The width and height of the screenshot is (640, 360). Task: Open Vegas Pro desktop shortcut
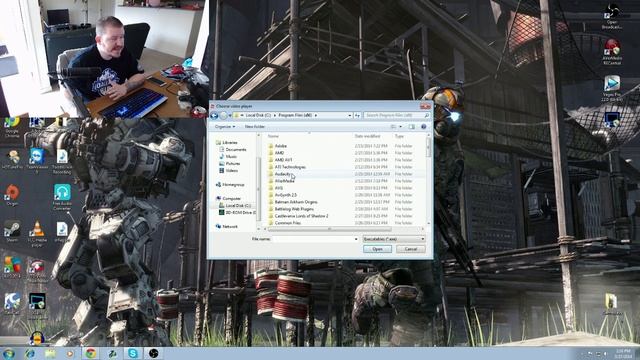click(612, 88)
